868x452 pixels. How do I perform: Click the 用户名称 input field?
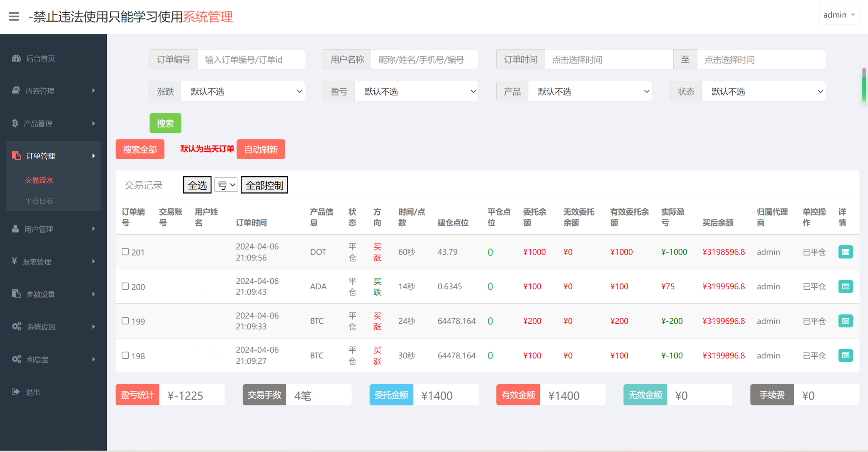click(425, 59)
